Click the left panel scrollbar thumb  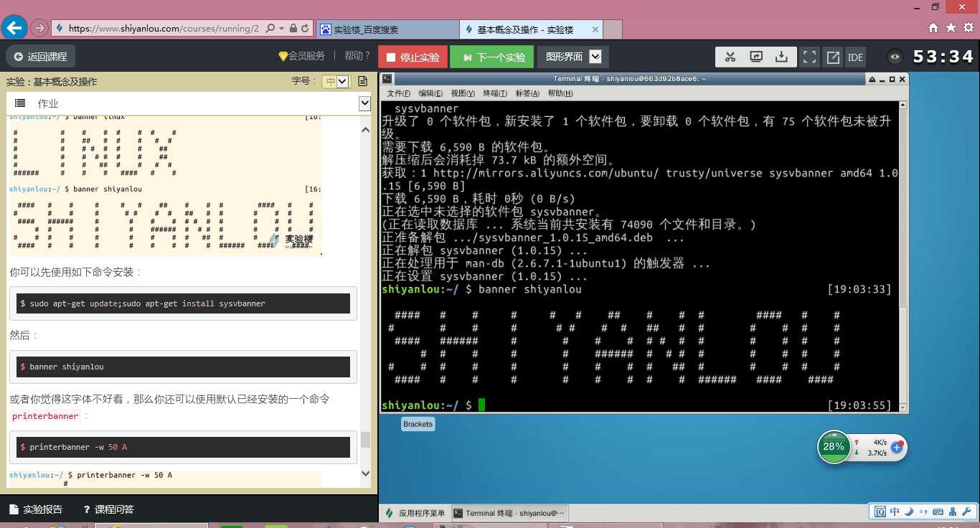coord(365,439)
